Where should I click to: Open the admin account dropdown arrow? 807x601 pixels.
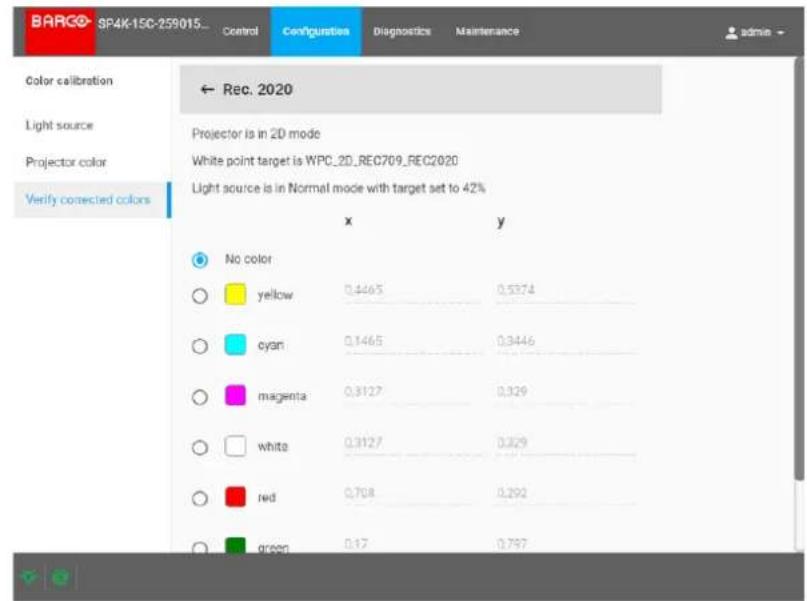(x=780, y=32)
